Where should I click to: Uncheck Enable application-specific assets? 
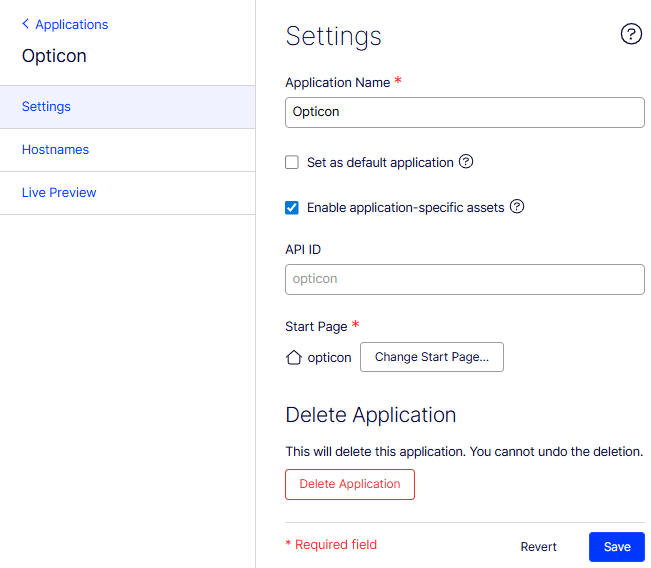click(x=292, y=208)
